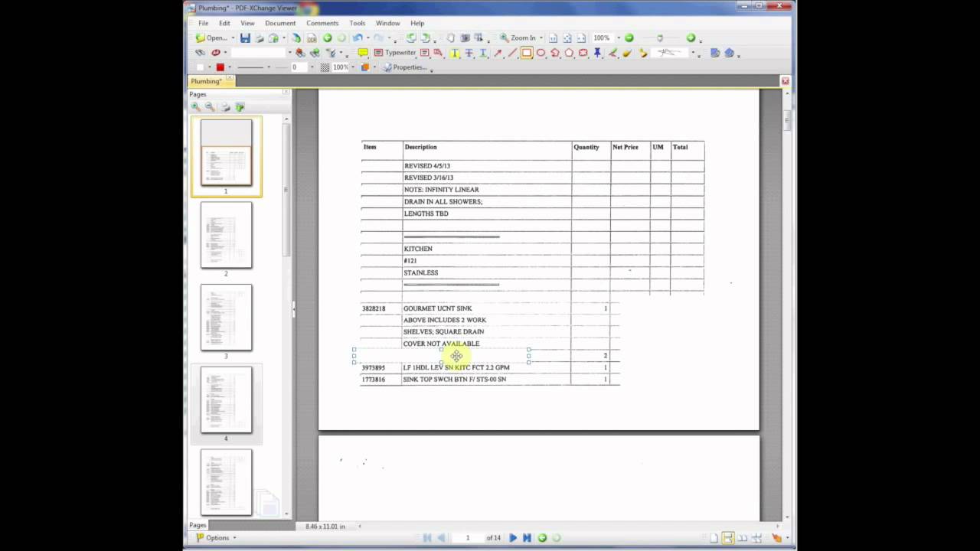The height and width of the screenshot is (551, 980).
Task: Open the File menu
Action: point(204,23)
